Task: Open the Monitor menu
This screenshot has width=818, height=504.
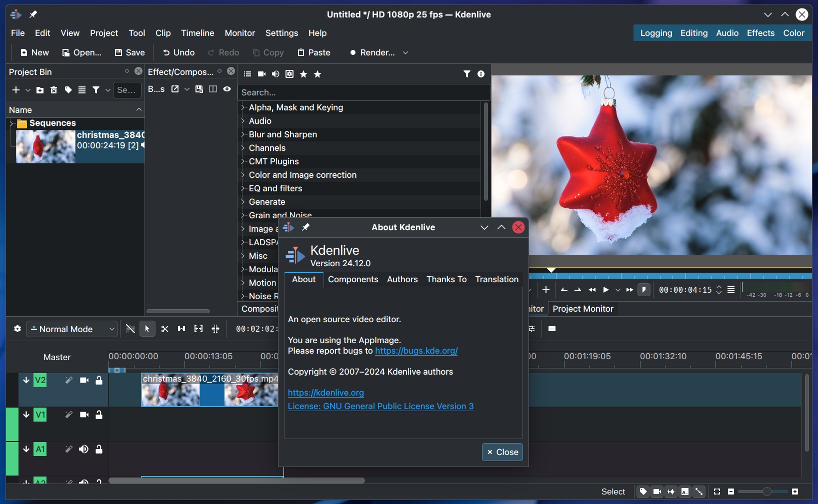Action: (239, 33)
